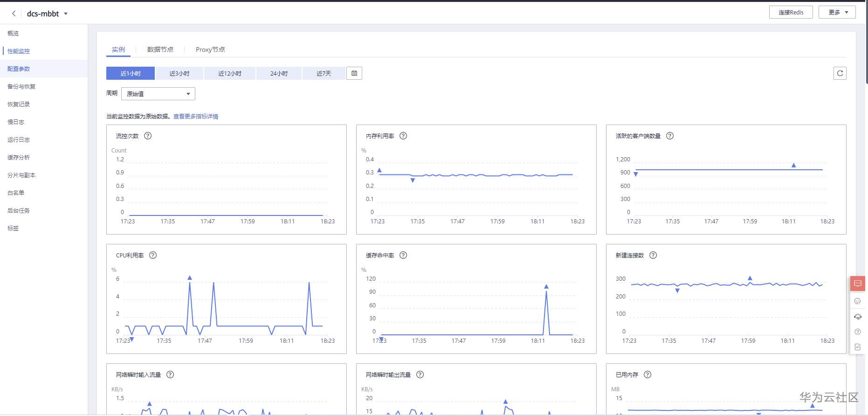The height and width of the screenshot is (416, 868).
Task: Show help for the 流控次数 chart
Action: point(148,136)
